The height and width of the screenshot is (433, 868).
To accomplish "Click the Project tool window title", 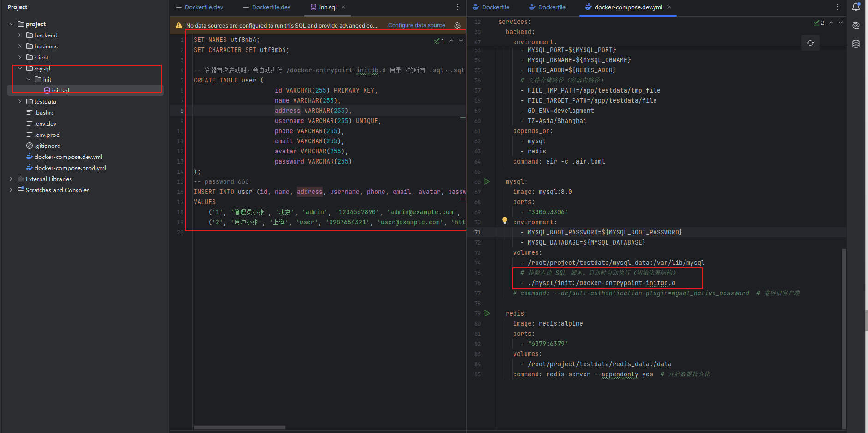I will pyautogui.click(x=17, y=7).
